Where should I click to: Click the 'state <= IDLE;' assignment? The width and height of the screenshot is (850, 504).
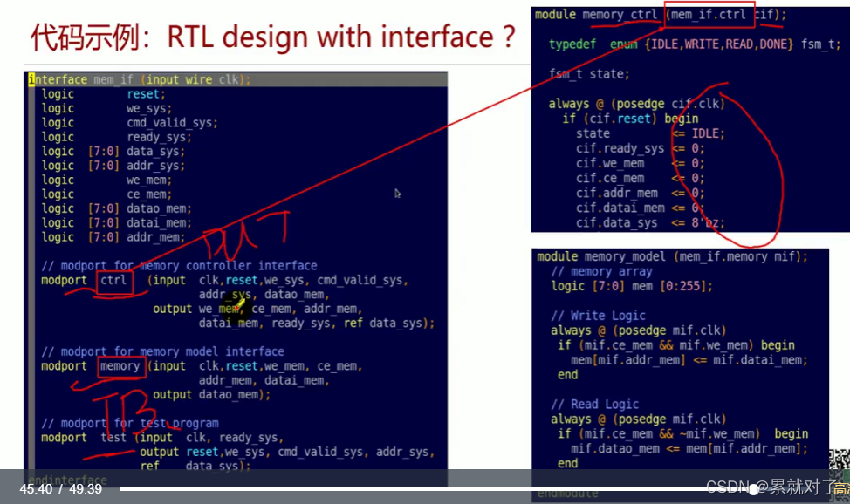[x=650, y=134]
